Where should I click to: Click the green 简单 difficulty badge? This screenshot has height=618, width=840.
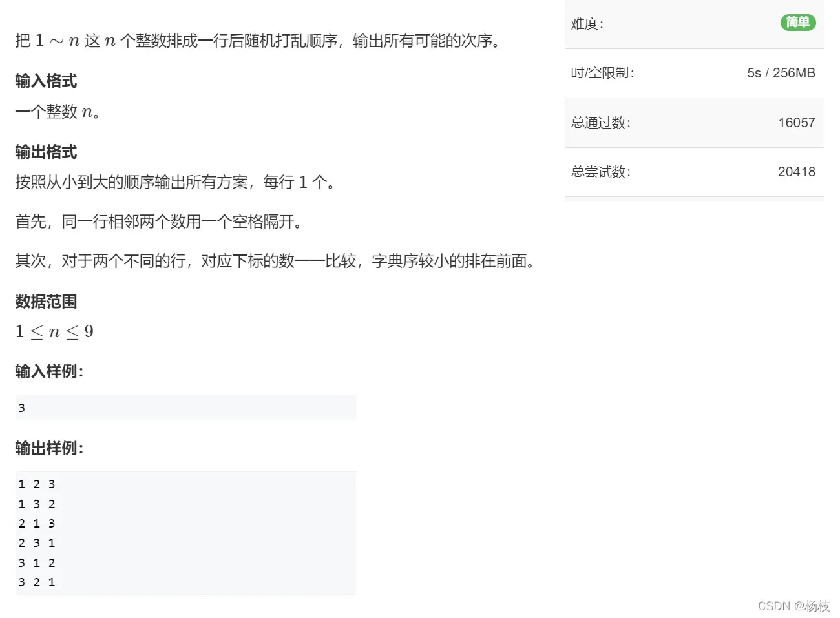point(797,23)
